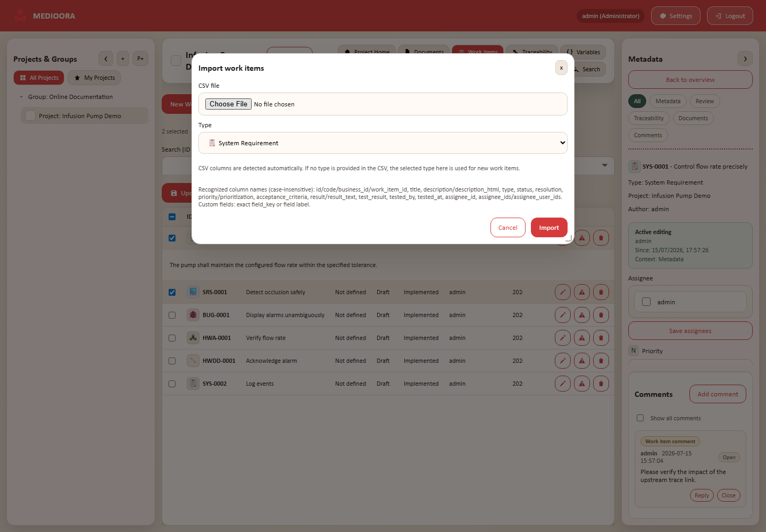Check the BUG-0001 row checkbox

(172, 315)
